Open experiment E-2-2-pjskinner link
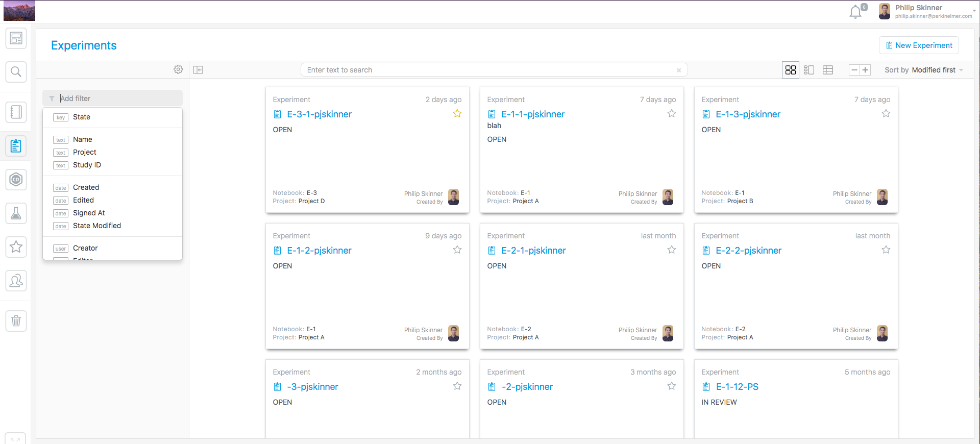 [x=748, y=251]
